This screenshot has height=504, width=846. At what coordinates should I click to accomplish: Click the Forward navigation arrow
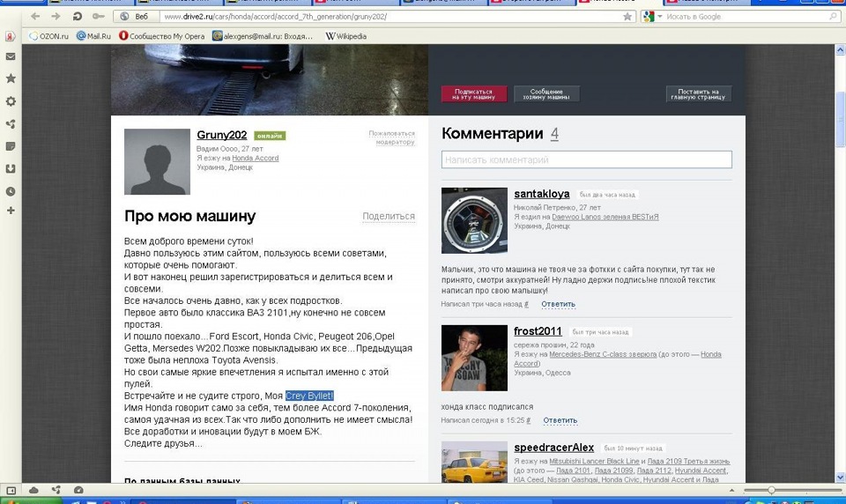coord(56,16)
